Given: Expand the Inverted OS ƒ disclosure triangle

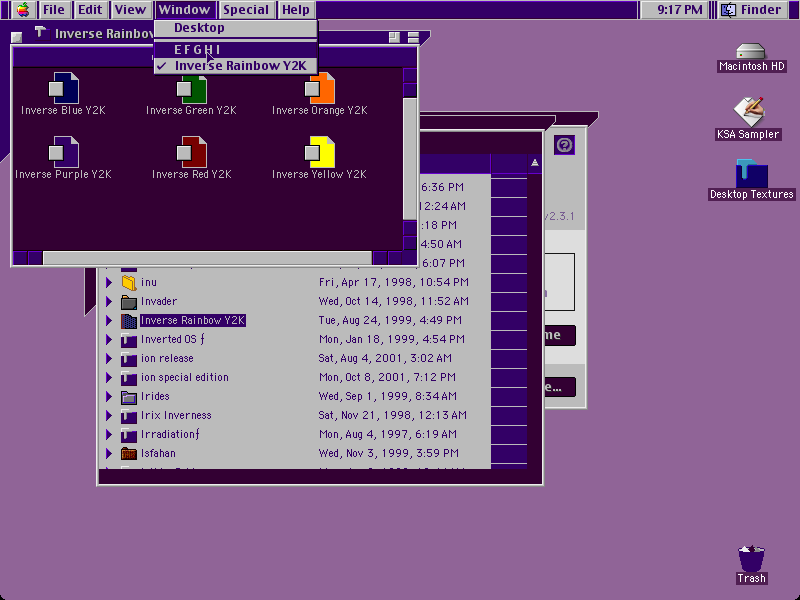Looking at the screenshot, I should (109, 340).
